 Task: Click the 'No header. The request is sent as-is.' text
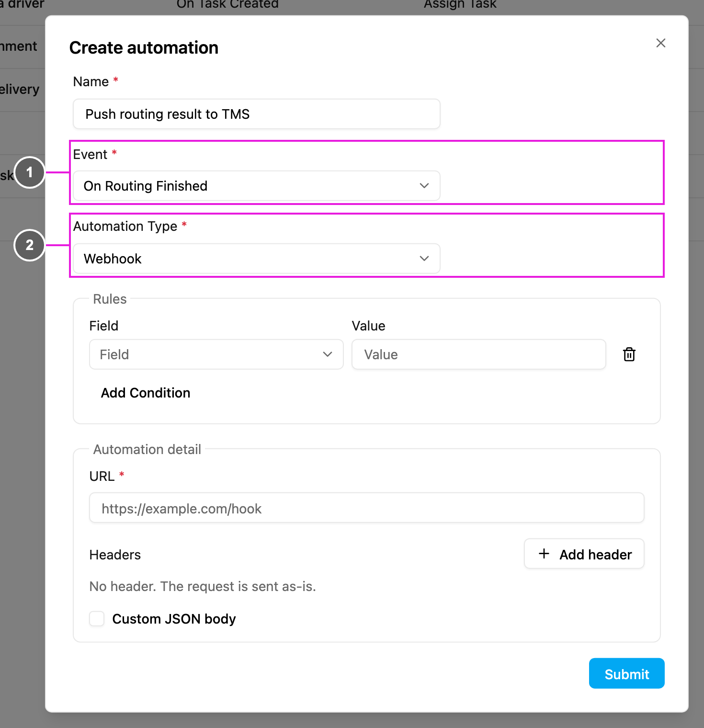click(203, 586)
